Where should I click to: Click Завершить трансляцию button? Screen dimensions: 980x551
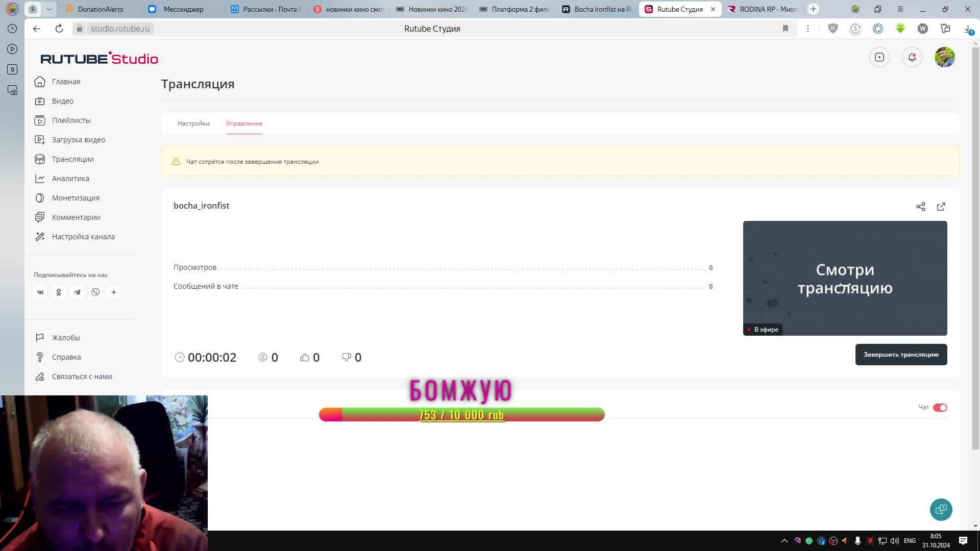(901, 355)
